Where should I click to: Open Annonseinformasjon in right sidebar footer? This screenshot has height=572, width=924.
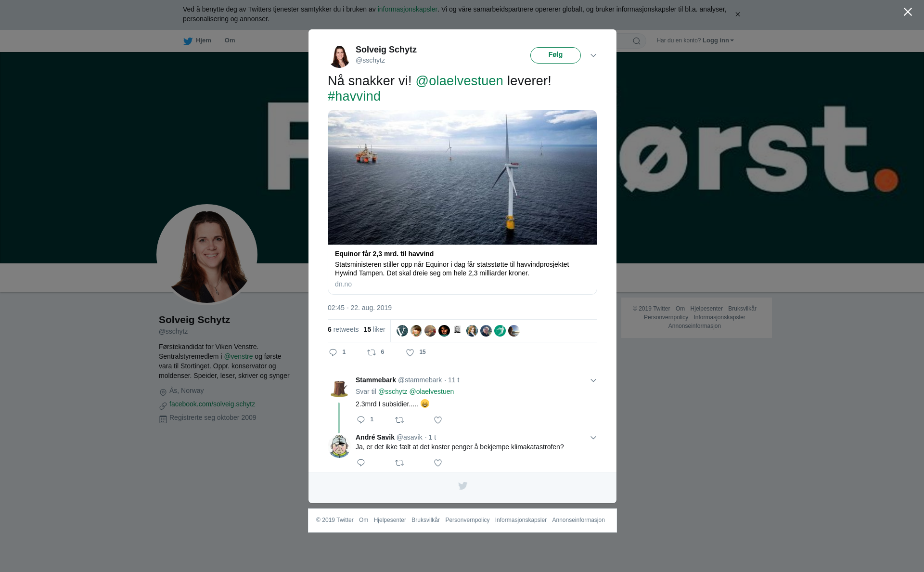click(x=694, y=326)
